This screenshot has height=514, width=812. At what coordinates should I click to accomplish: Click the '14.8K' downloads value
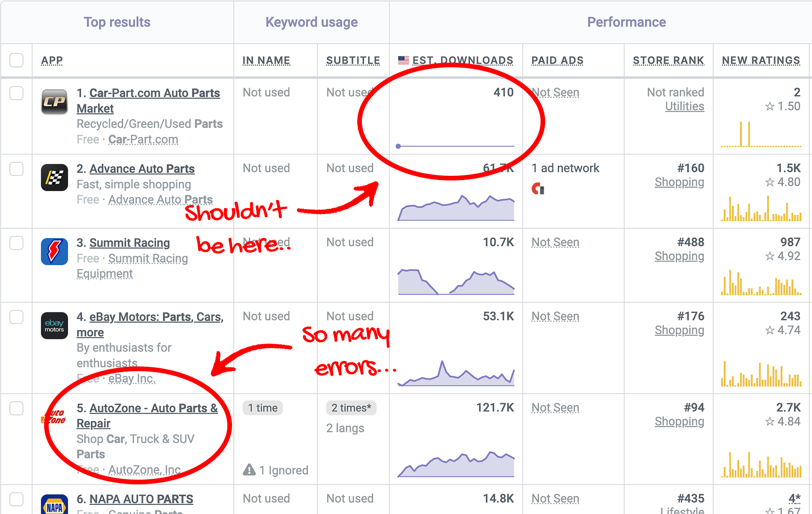(x=498, y=499)
